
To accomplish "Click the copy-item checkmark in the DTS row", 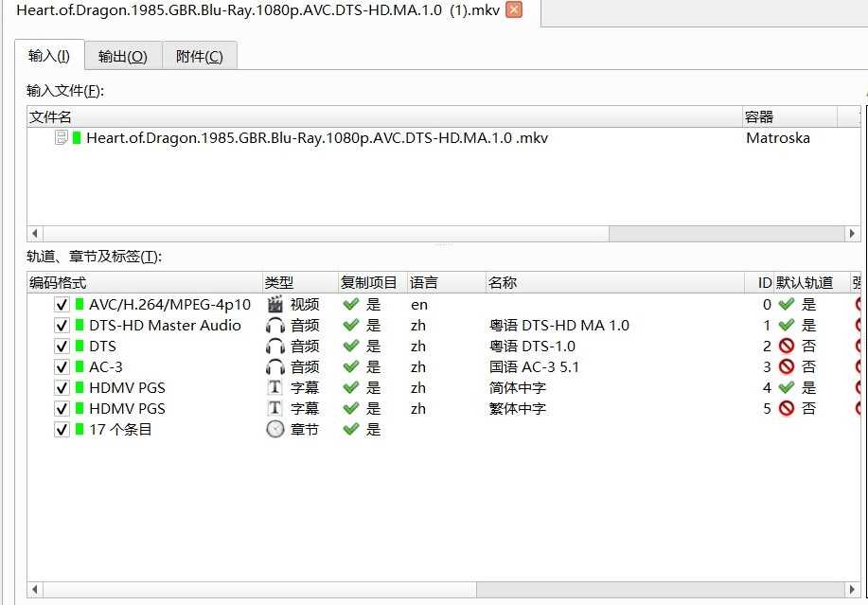I will [x=351, y=346].
